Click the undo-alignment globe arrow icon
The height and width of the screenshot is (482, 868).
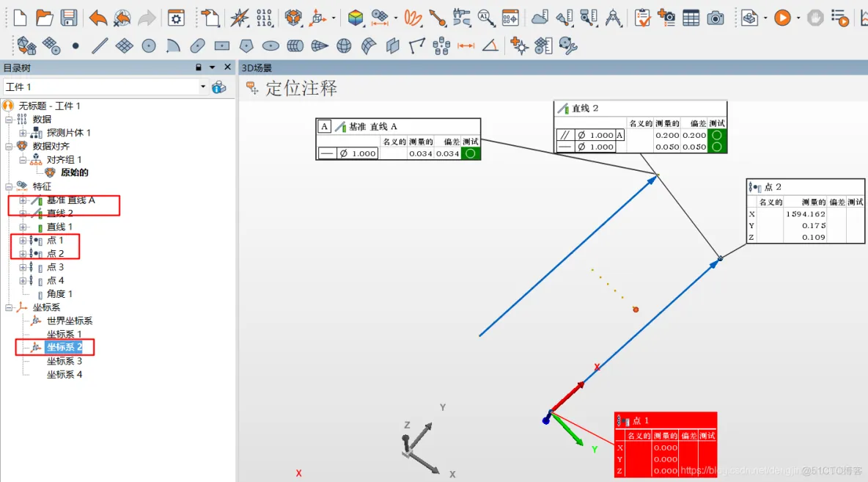click(x=122, y=18)
